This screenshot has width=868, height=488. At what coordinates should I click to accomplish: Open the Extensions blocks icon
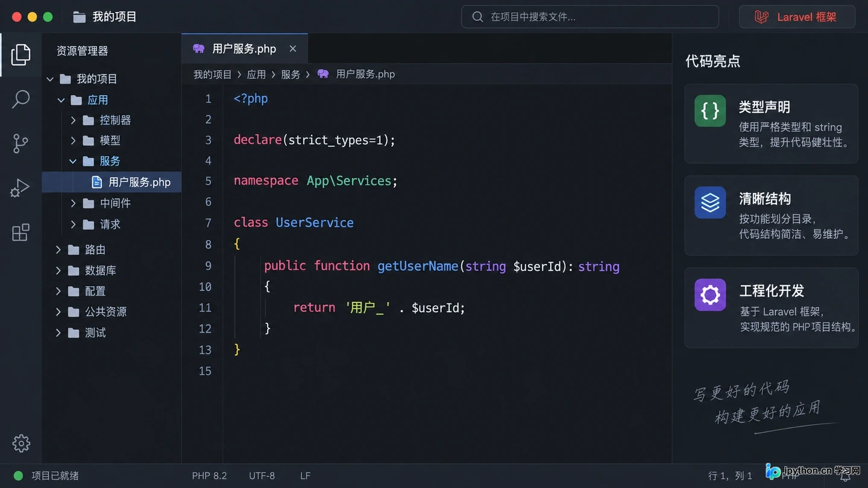coord(20,233)
